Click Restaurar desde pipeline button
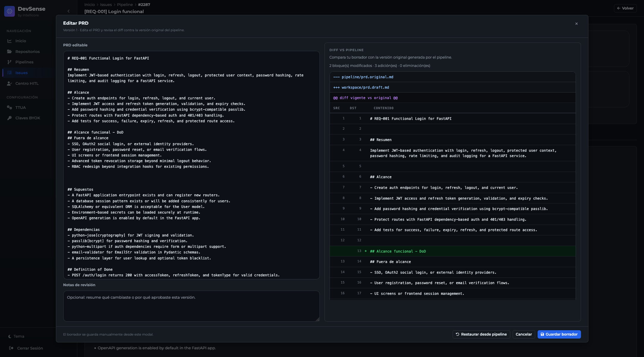Viewport: 644px width, 357px height. [x=481, y=334]
